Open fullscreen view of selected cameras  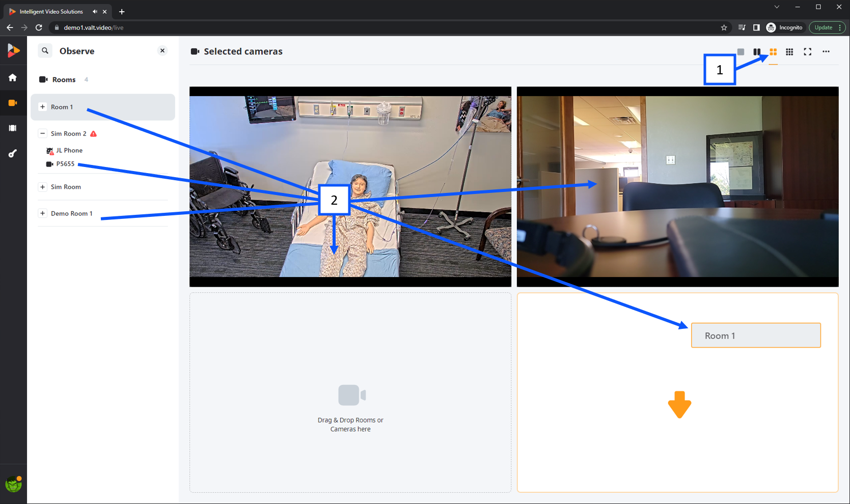pyautogui.click(x=808, y=52)
